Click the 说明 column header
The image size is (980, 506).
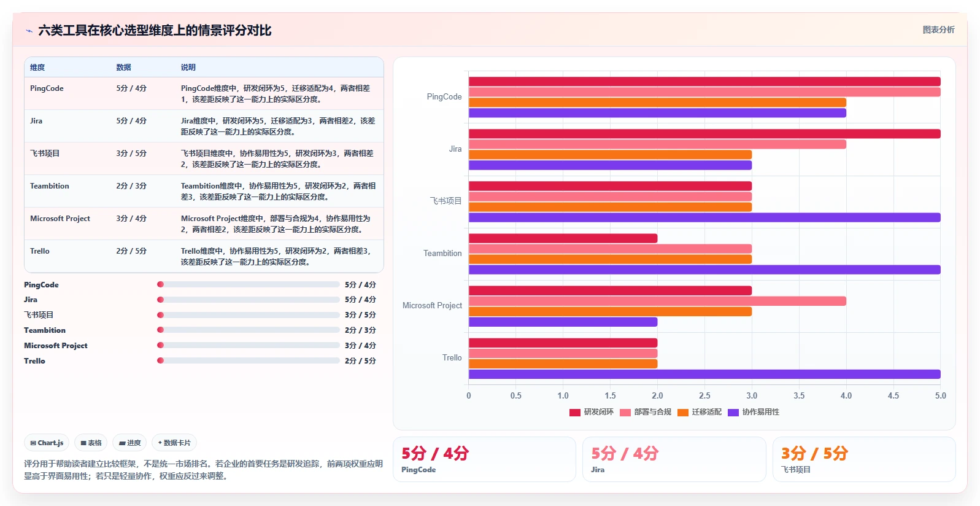pyautogui.click(x=188, y=68)
